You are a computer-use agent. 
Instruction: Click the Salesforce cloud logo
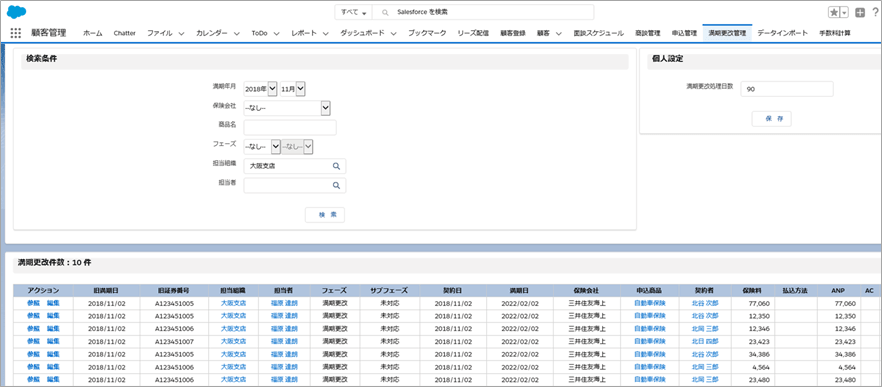click(x=17, y=11)
